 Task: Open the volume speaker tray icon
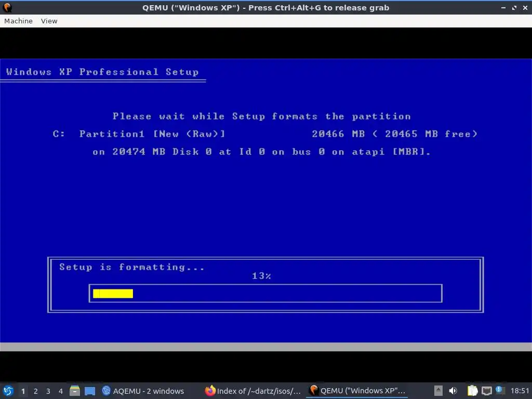[453, 391]
